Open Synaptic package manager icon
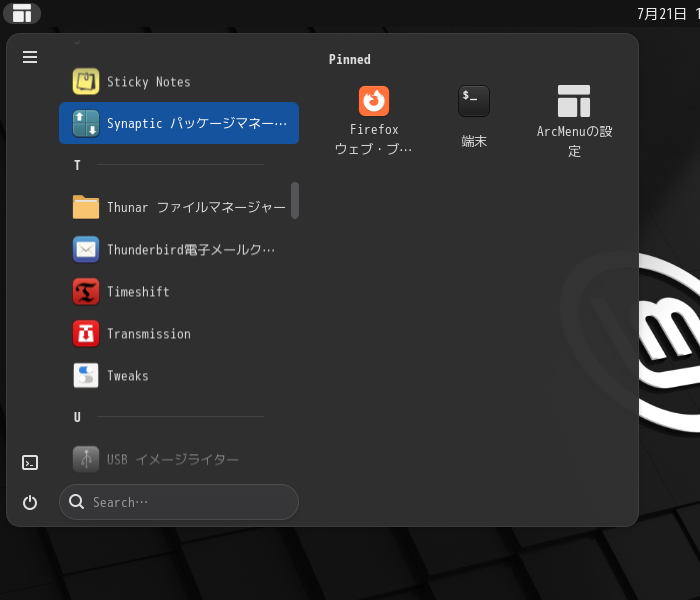The height and width of the screenshot is (600, 700). pyautogui.click(x=86, y=123)
